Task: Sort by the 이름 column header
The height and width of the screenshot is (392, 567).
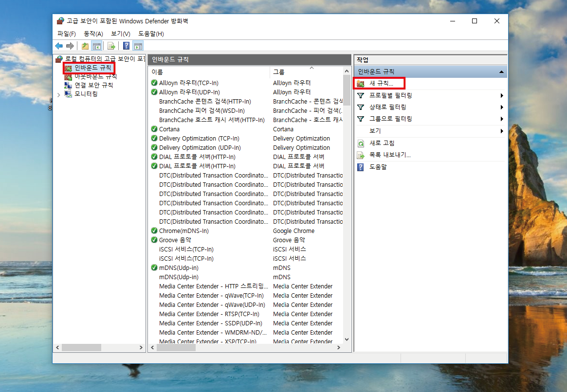Action: pyautogui.click(x=209, y=72)
